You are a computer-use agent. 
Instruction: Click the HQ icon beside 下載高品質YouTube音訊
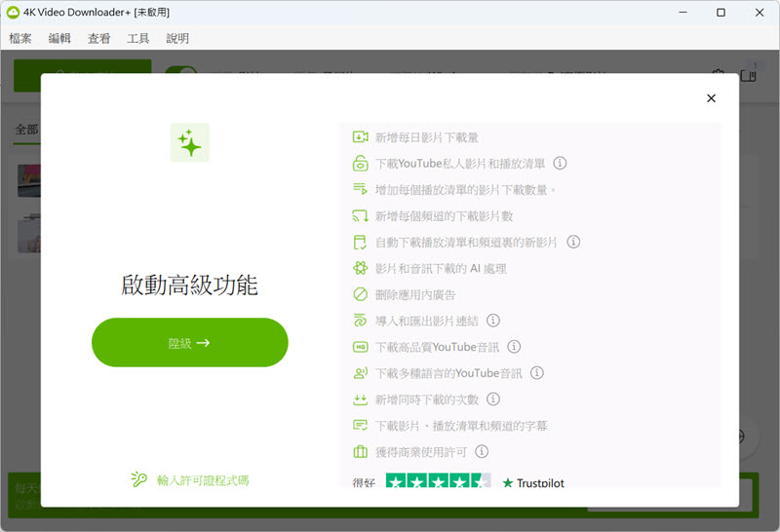[360, 347]
